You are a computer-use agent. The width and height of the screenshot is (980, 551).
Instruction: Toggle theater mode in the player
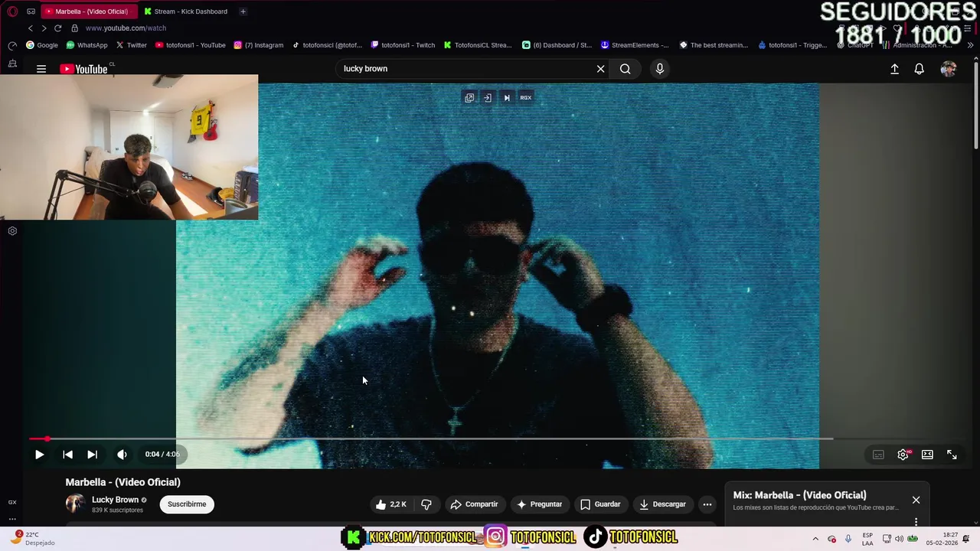tap(927, 455)
